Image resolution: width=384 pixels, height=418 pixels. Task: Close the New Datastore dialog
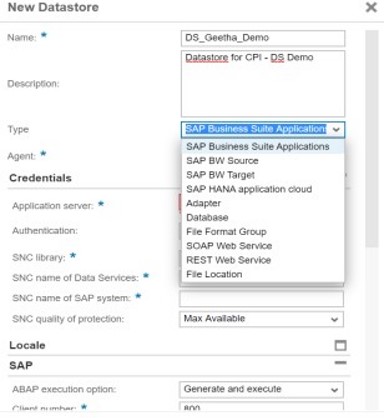pyautogui.click(x=371, y=7)
